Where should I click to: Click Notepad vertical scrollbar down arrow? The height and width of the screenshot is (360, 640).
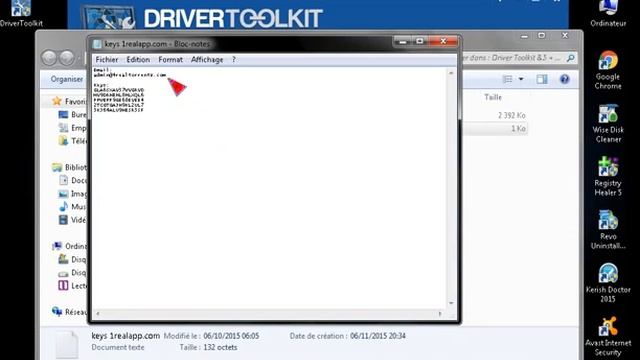click(x=451, y=303)
